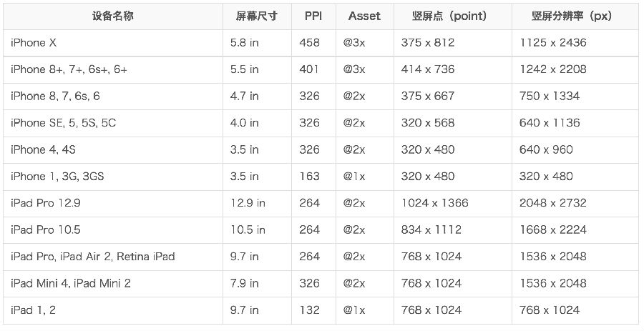Click the 1125 x 2436 resolution cell
The width and height of the screenshot is (644, 331).
pos(575,43)
